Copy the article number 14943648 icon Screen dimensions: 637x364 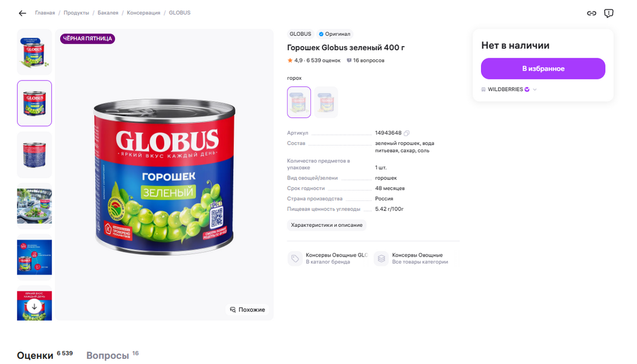407,133
